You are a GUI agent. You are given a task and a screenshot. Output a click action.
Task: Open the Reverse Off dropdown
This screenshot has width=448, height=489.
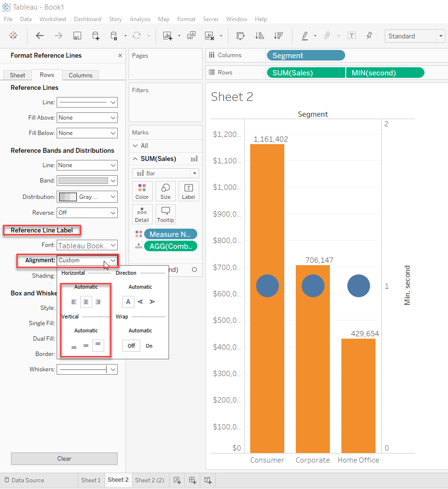tap(87, 213)
